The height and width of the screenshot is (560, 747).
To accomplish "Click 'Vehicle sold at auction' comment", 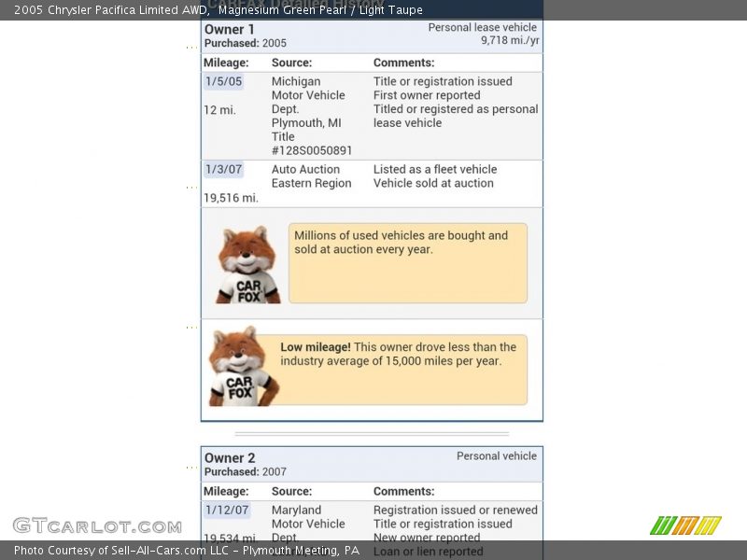I will pyautogui.click(x=433, y=183).
